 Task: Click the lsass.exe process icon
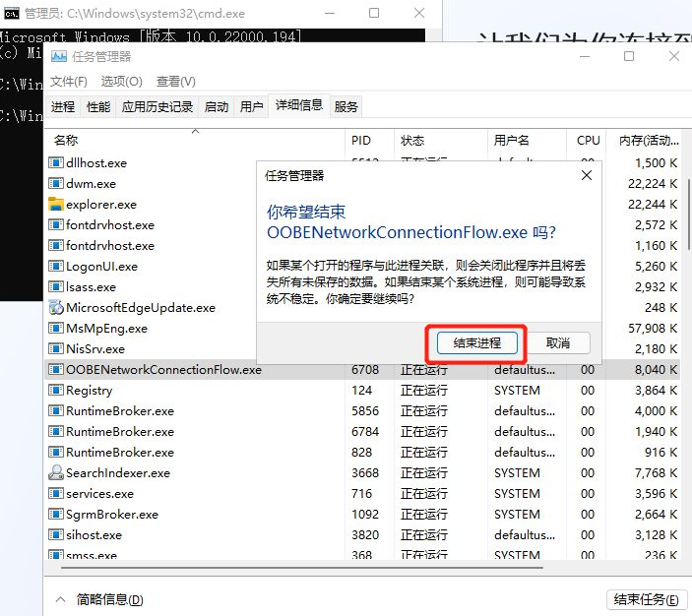pyautogui.click(x=55, y=286)
